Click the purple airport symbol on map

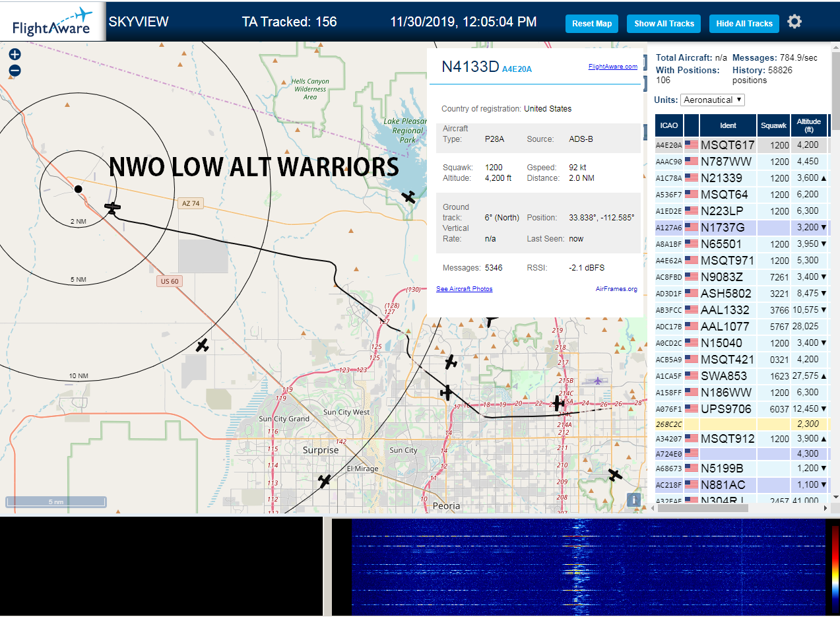pos(598,380)
